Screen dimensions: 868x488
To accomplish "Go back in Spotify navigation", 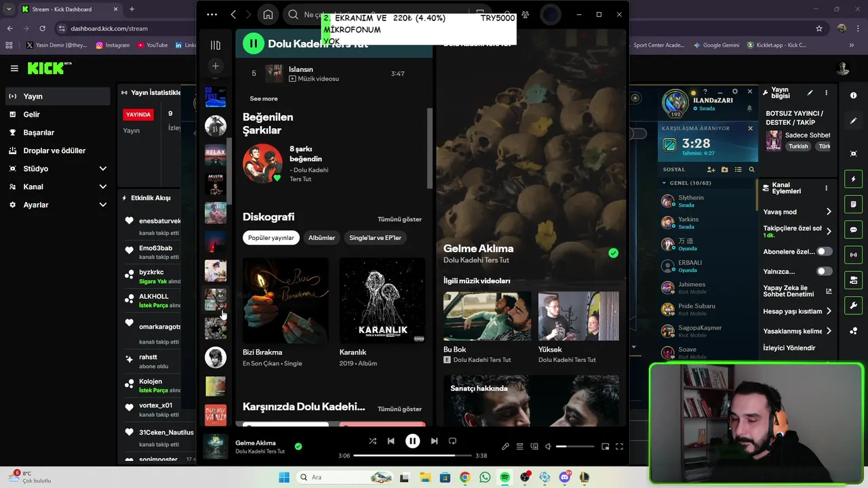I will 233,14.
